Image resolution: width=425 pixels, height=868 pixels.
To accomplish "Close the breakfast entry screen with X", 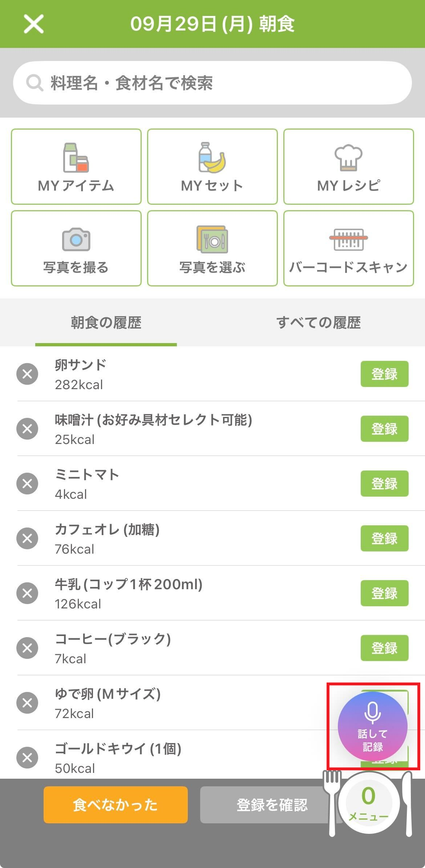I will pos(34,24).
